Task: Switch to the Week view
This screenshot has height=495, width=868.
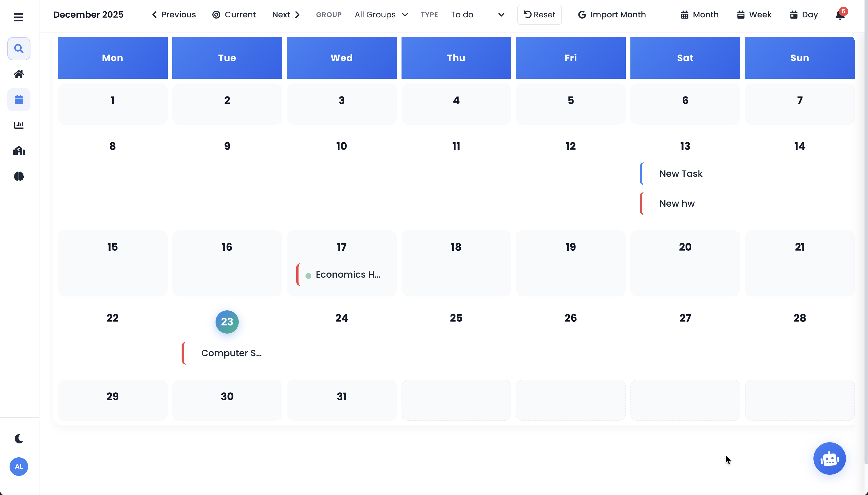Action: (x=754, y=14)
